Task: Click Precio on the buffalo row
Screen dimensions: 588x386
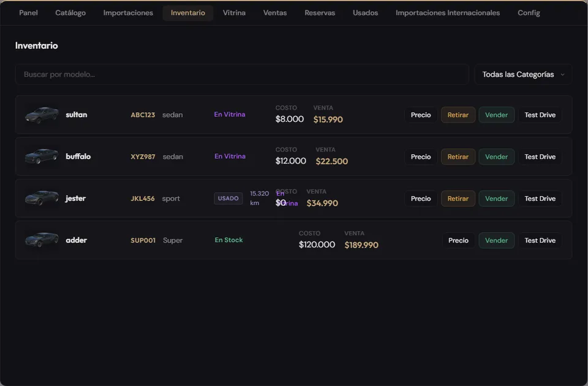Action: (x=421, y=156)
